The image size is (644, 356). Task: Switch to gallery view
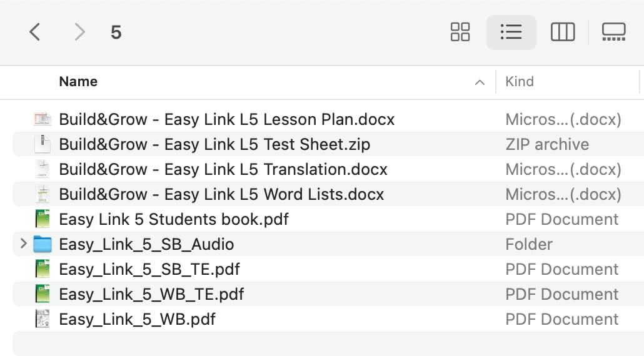point(613,32)
